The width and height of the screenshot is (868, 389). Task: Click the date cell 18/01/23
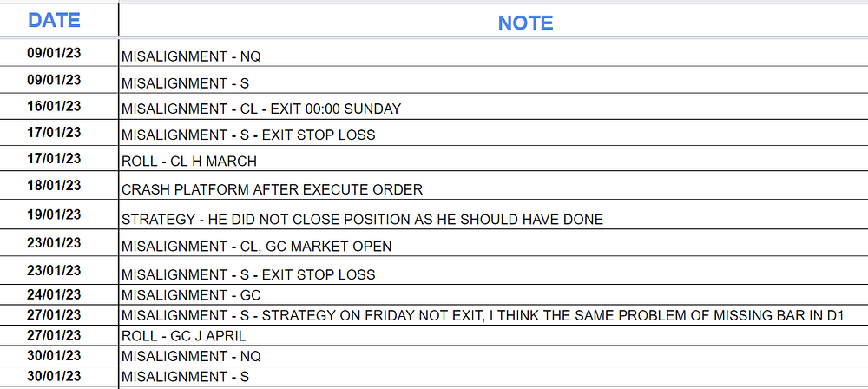(54, 185)
